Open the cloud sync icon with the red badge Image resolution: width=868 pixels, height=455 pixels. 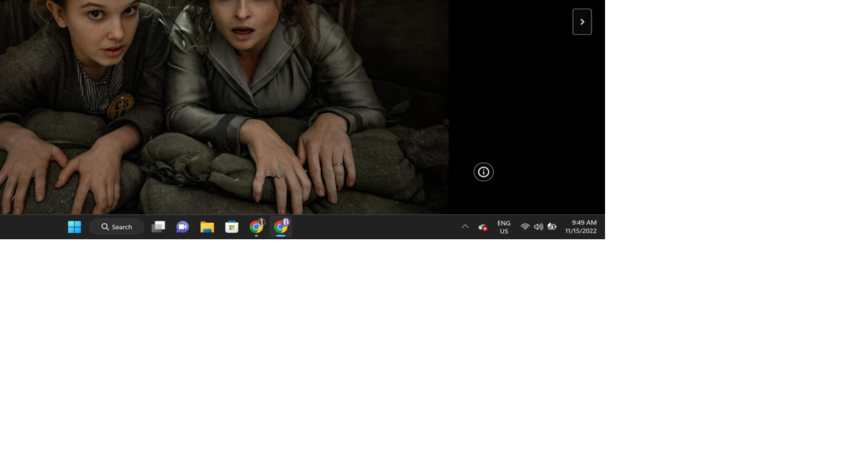point(482,226)
